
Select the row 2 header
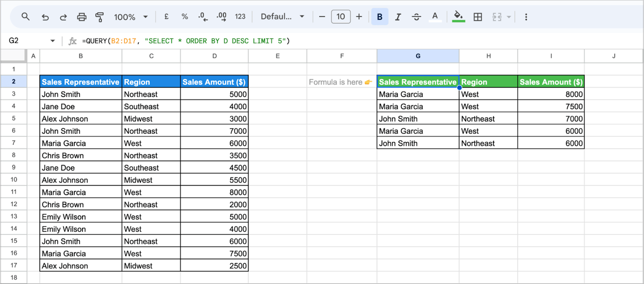click(13, 82)
